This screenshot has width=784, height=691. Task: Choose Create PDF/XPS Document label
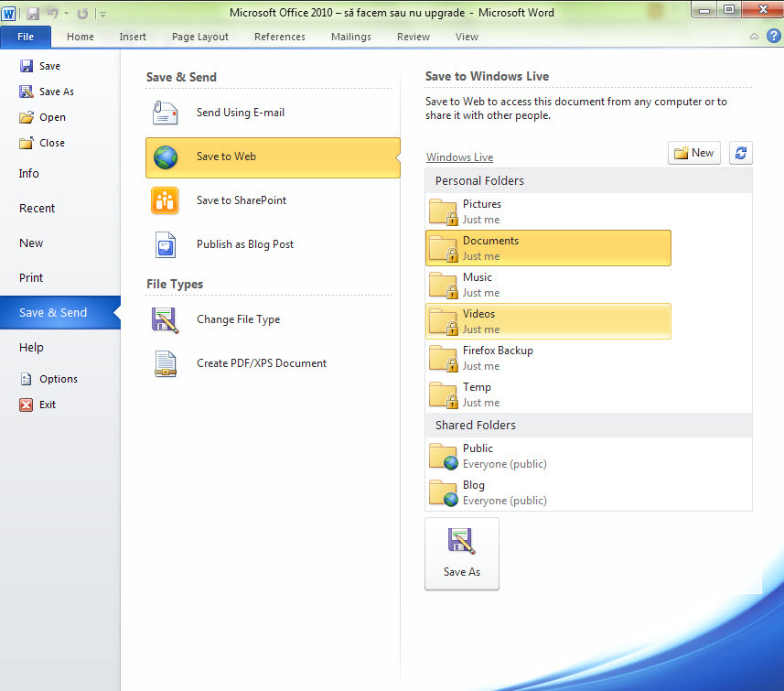click(262, 363)
